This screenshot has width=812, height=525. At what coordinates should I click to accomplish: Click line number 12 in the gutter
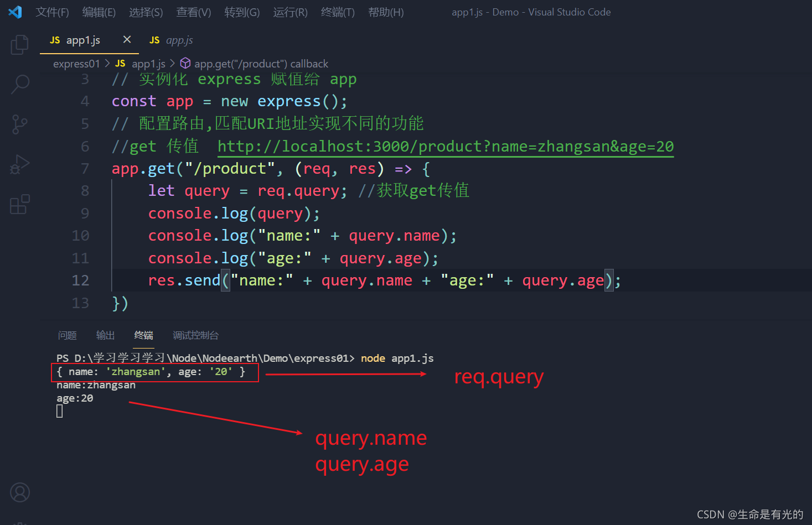coord(80,280)
